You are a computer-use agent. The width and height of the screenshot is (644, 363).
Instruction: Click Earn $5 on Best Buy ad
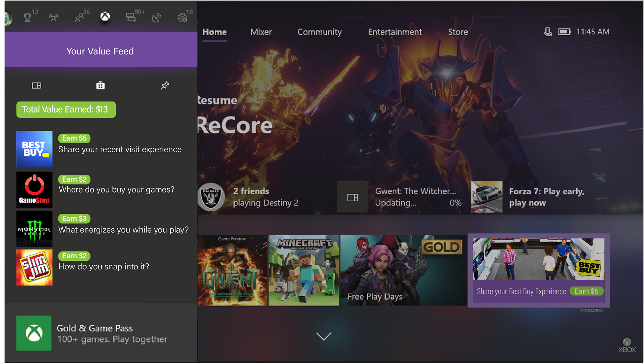[586, 291]
